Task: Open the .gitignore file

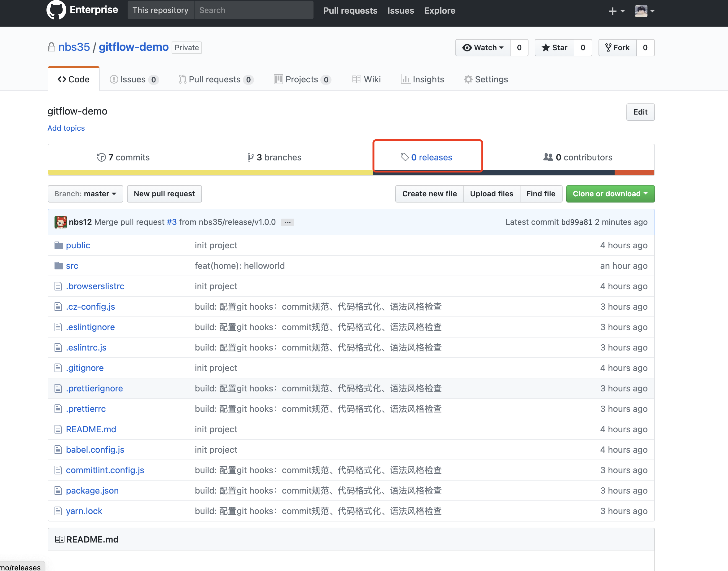Action: click(85, 368)
